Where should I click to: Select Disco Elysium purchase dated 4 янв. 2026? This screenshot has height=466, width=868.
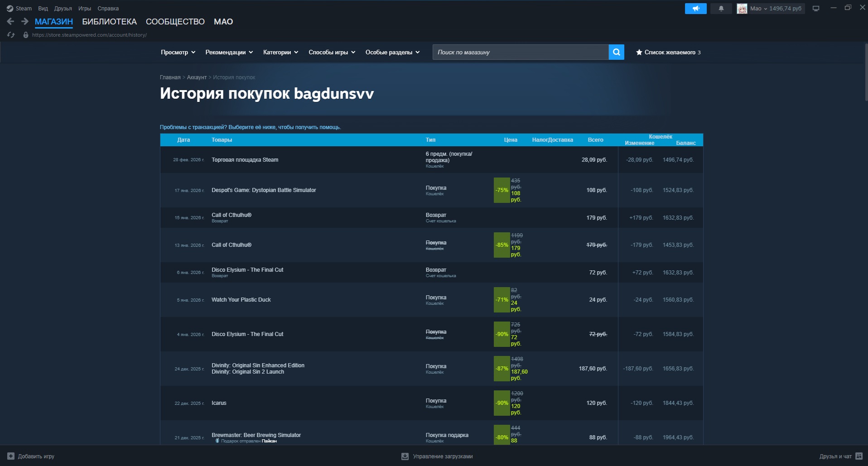(431, 334)
